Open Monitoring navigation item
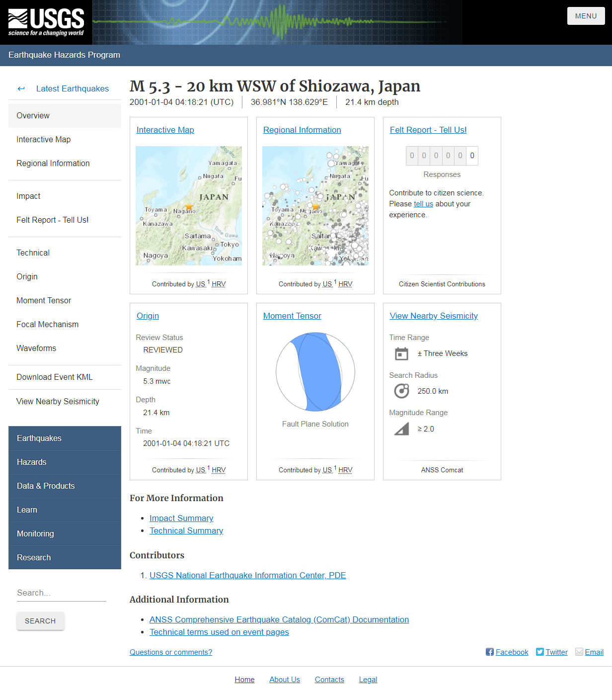Viewport: 612px width, 700px height. [x=65, y=533]
